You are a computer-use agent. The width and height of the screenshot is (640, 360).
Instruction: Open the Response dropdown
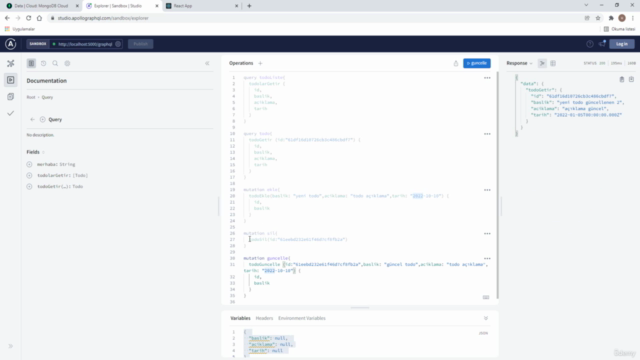tap(519, 63)
